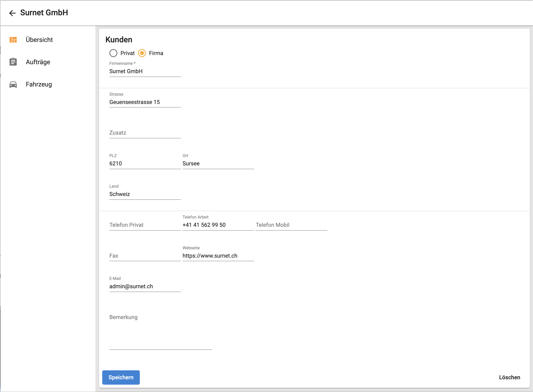Open the Aufträge menu item
The height and width of the screenshot is (392, 533).
(48, 62)
